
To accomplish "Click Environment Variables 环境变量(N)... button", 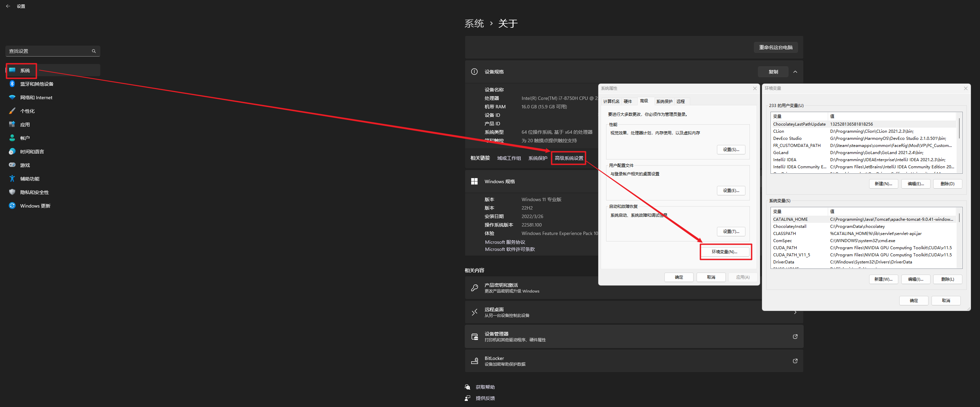I will coord(724,252).
